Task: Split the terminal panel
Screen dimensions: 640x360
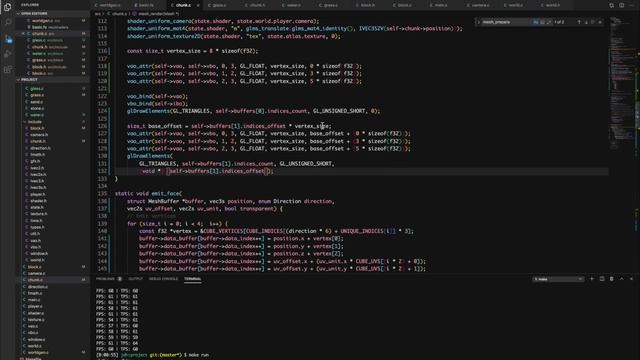Action: tap(602, 279)
